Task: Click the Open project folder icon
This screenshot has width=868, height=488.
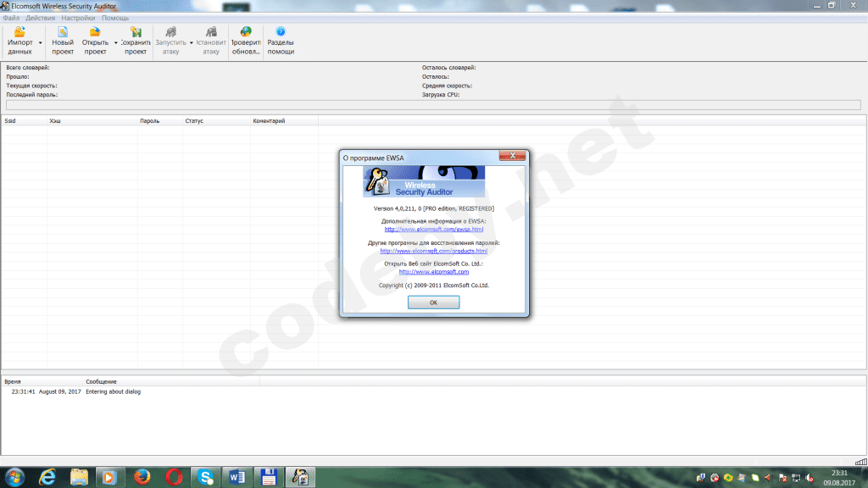Action: click(95, 32)
